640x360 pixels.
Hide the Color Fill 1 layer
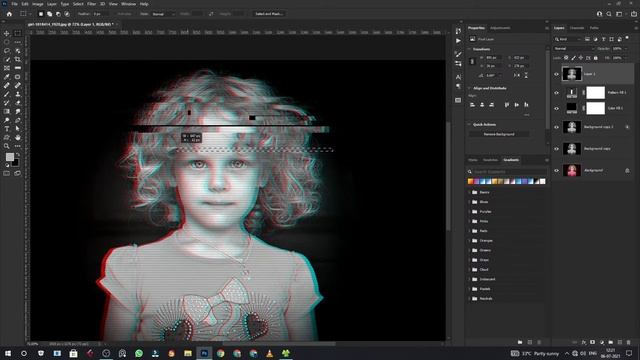[556, 109]
